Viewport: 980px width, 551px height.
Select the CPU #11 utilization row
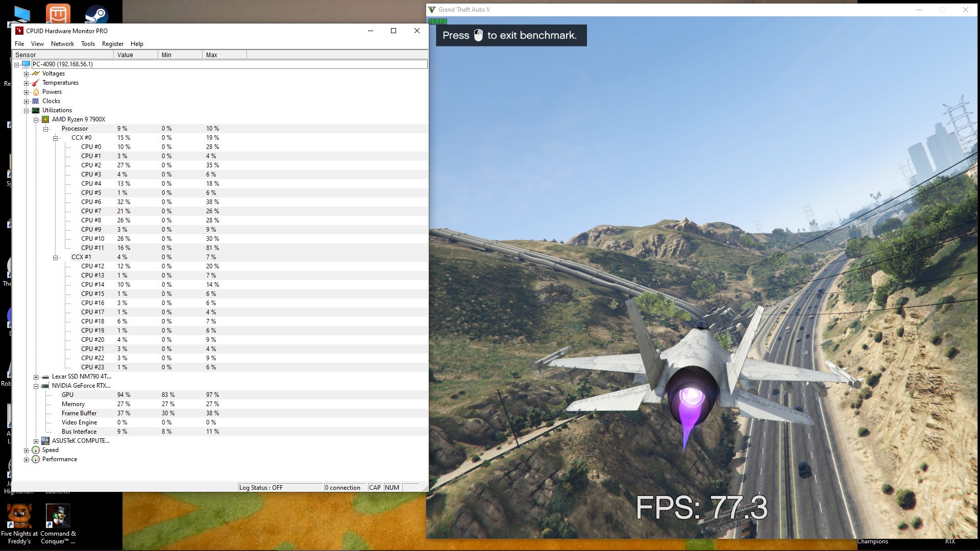click(92, 248)
